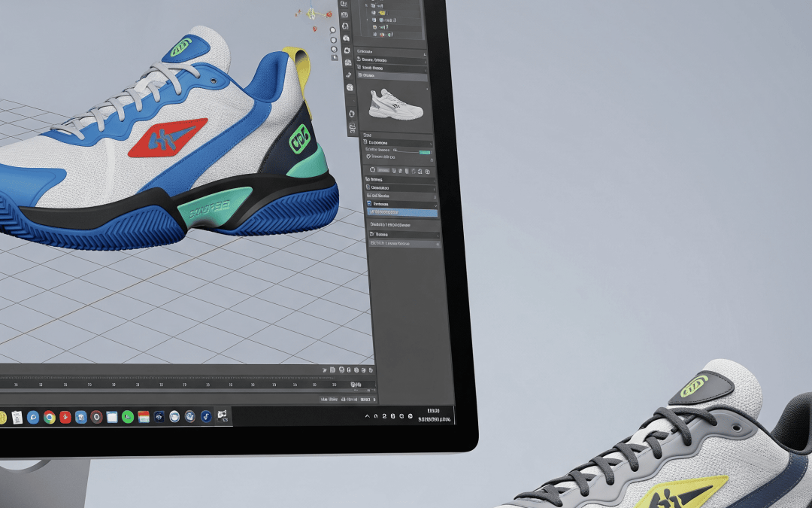Open the taskbar clock and date
Viewport: 812px width, 508px height.
tap(434, 415)
